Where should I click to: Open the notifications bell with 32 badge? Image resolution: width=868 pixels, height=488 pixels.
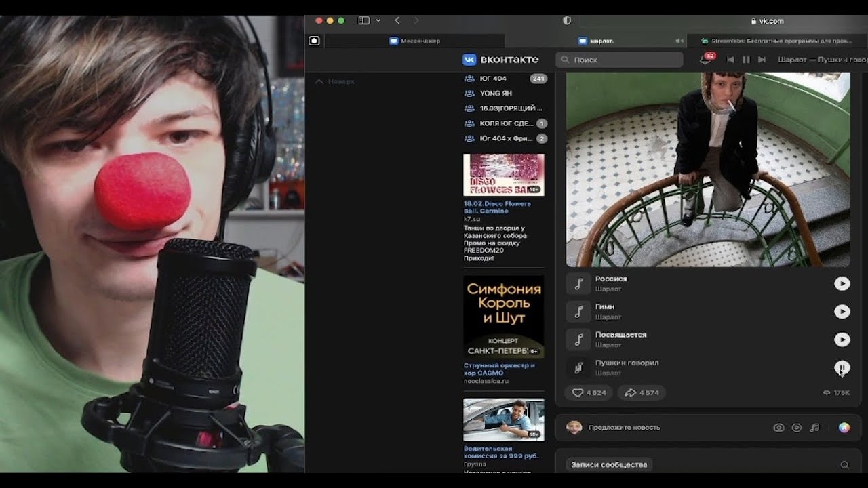point(705,60)
